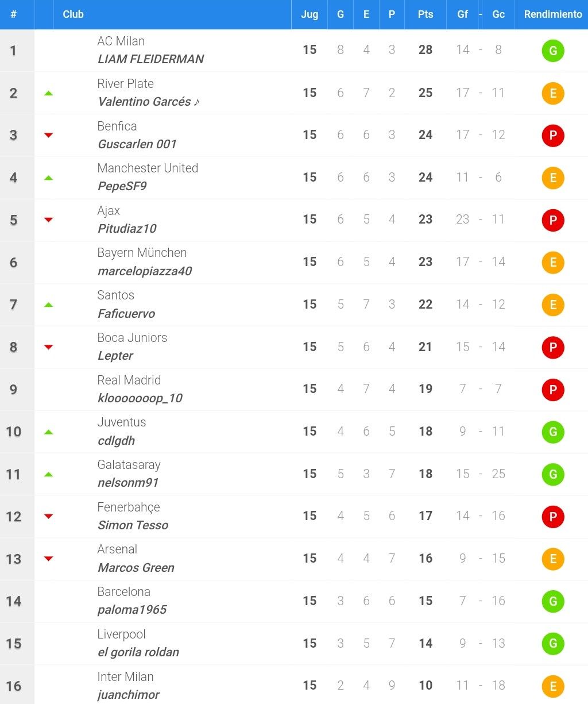The width and height of the screenshot is (588, 704).
Task: Click the red P badge for Benfica
Action: point(553,136)
